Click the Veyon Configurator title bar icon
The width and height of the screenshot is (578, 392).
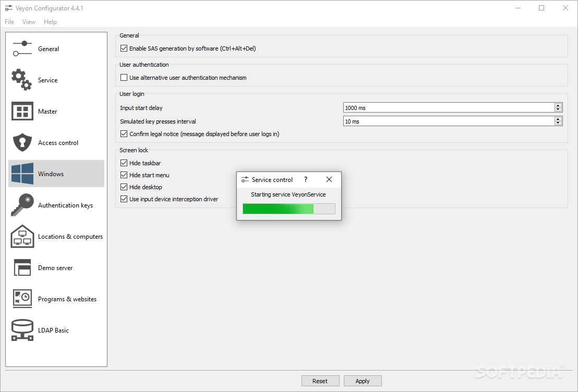[x=8, y=8]
